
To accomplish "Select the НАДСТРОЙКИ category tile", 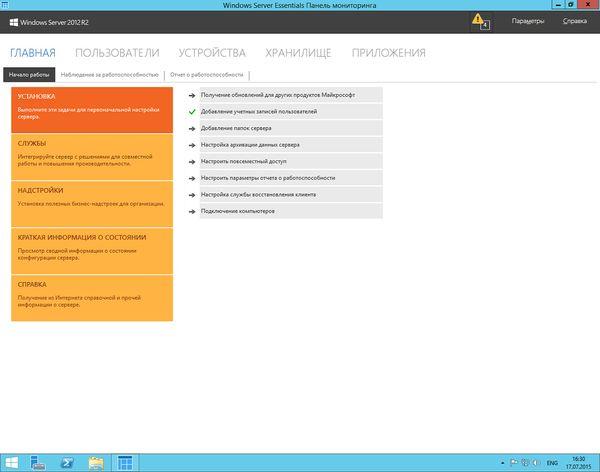I will pyautogui.click(x=92, y=204).
